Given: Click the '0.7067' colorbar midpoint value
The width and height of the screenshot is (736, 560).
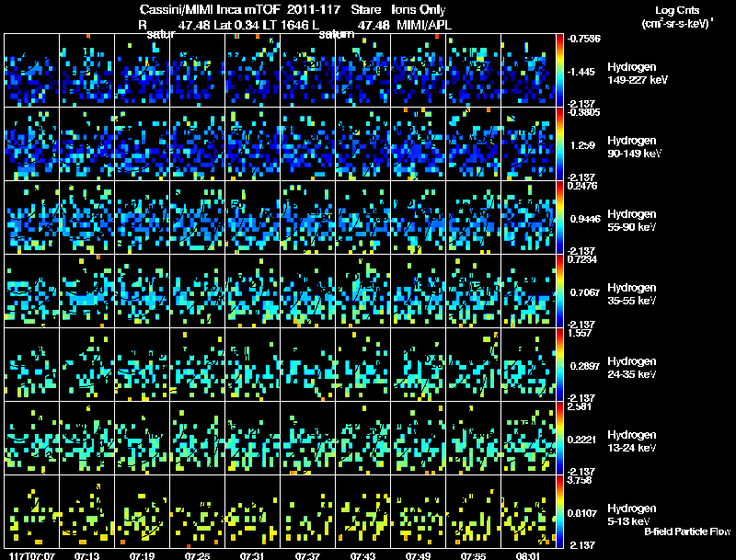Looking at the screenshot, I should pos(585,292).
